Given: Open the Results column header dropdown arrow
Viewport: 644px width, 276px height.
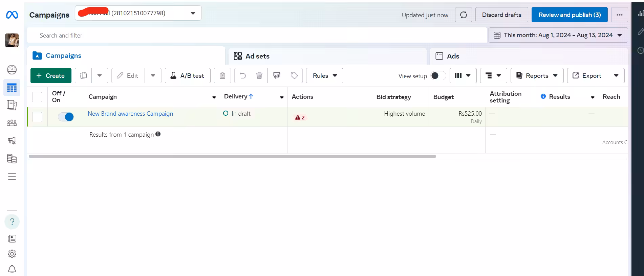Looking at the screenshot, I should [593, 97].
